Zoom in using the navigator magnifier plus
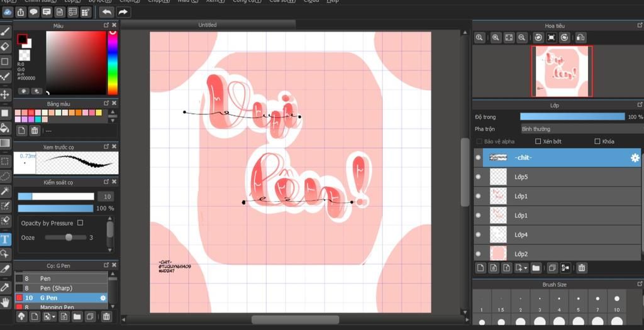This screenshot has width=644, height=330. (x=496, y=37)
